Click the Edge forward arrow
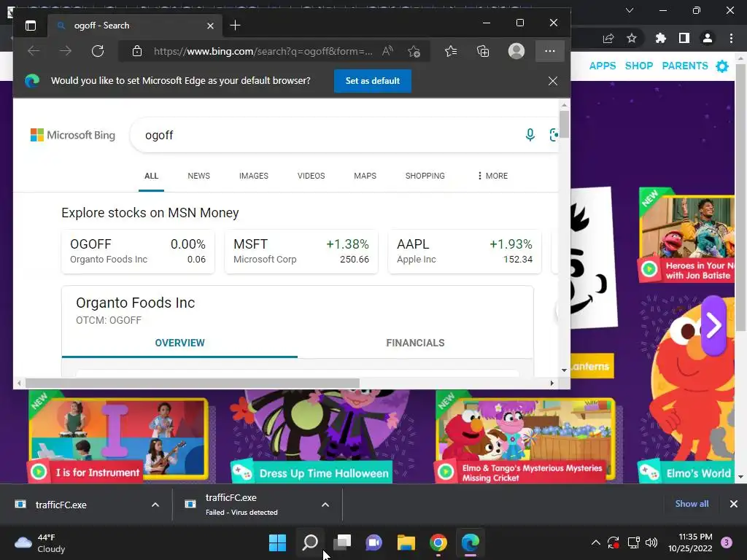This screenshot has height=560, width=747. (66, 51)
